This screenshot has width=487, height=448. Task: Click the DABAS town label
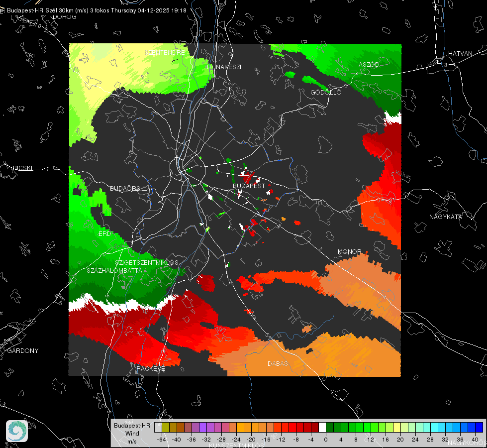[278, 363]
